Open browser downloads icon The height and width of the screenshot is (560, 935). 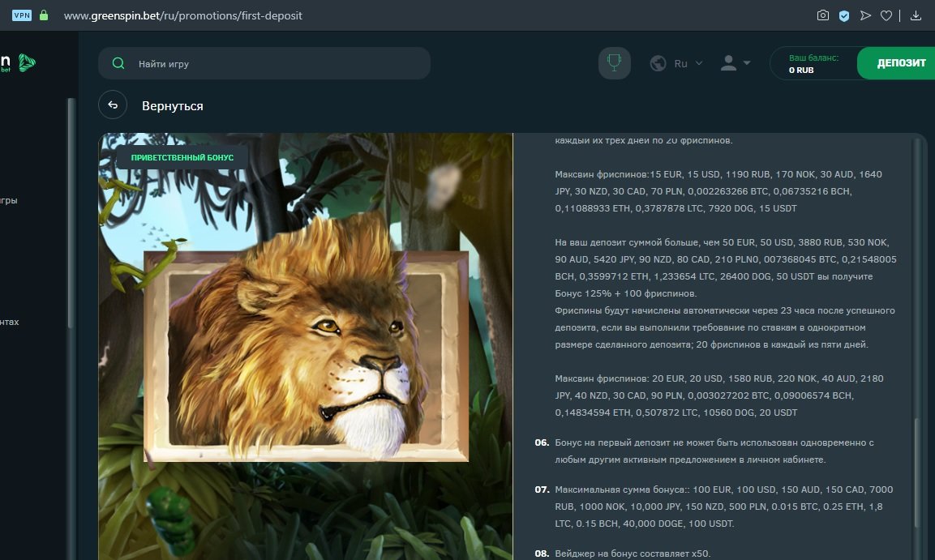[x=916, y=15]
